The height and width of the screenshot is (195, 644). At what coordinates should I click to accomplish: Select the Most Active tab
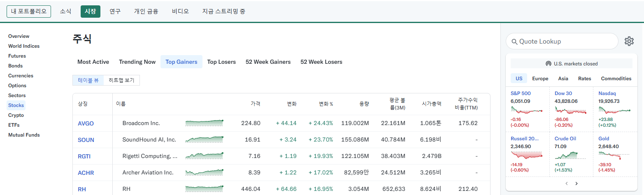click(93, 62)
